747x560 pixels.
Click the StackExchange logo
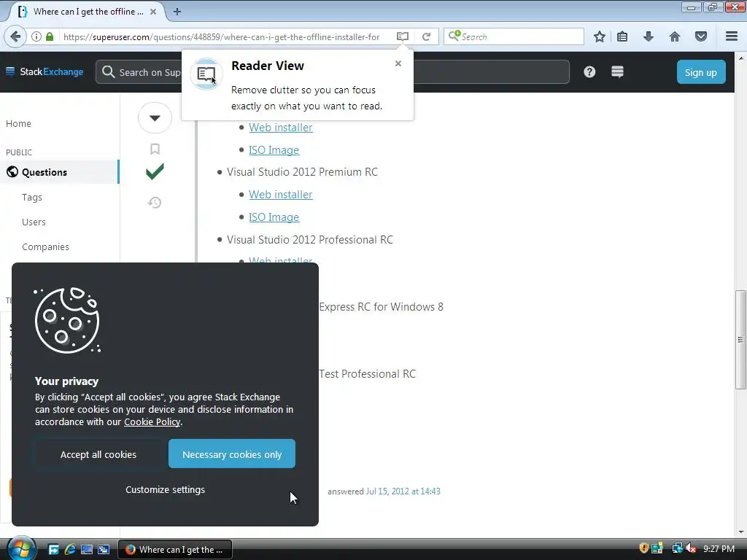pos(44,72)
